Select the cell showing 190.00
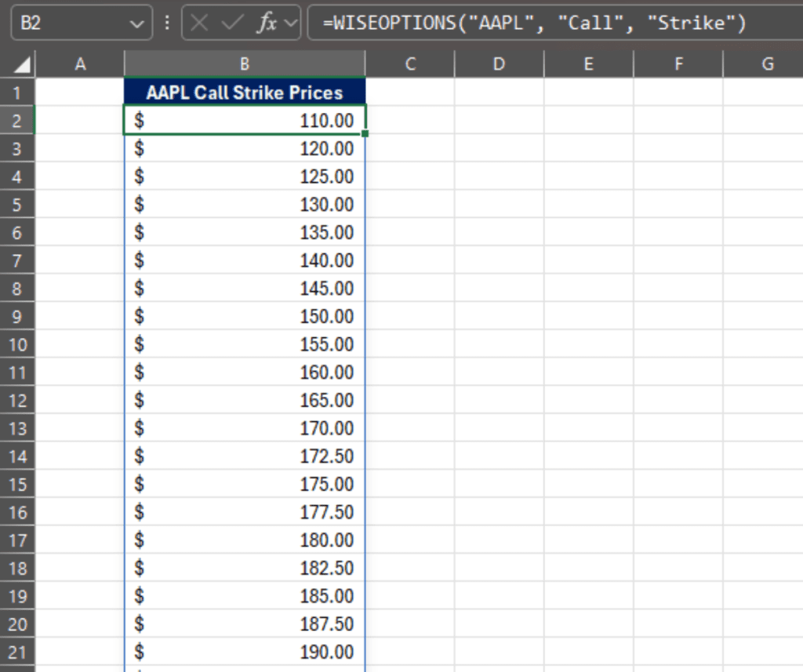 [245, 652]
